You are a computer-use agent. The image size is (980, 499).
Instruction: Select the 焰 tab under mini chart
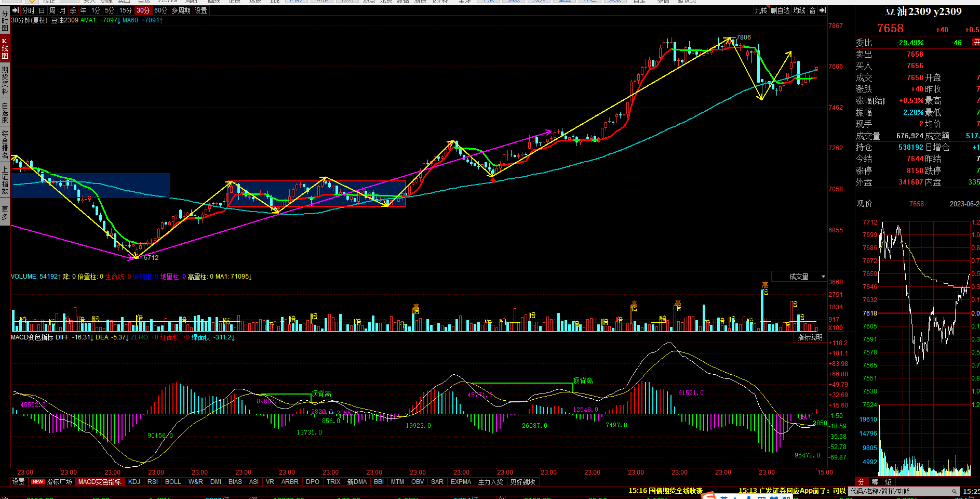click(x=888, y=482)
